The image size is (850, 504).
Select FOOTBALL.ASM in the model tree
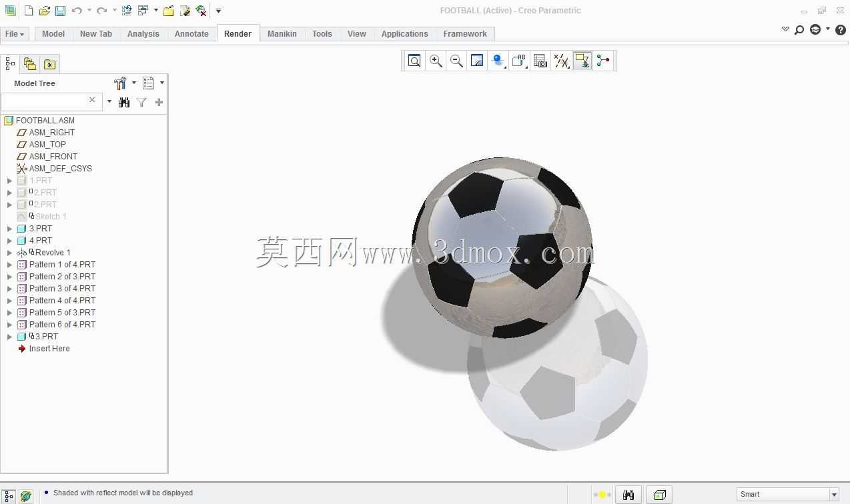pos(45,121)
